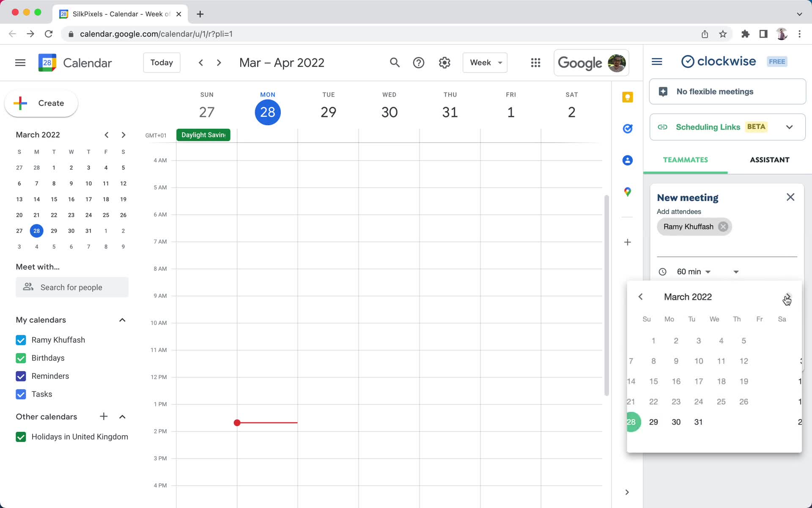Open No flexible meetings button

(727, 91)
